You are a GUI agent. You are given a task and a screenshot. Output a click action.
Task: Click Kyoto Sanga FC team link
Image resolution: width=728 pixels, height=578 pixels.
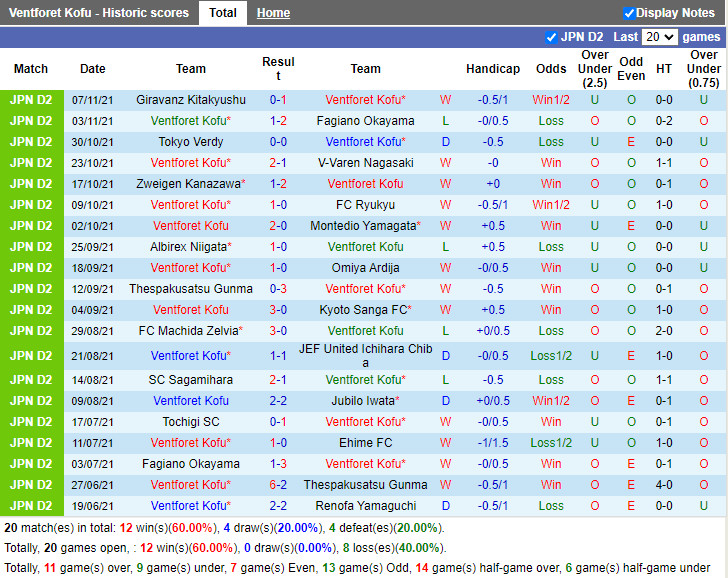[x=362, y=310]
